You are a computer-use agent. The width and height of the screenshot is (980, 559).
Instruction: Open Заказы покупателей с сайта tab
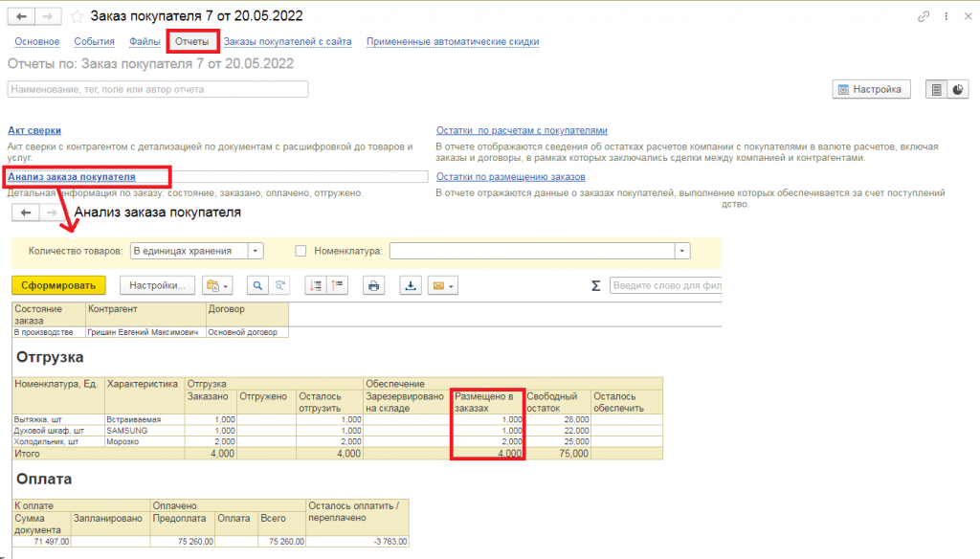click(287, 42)
